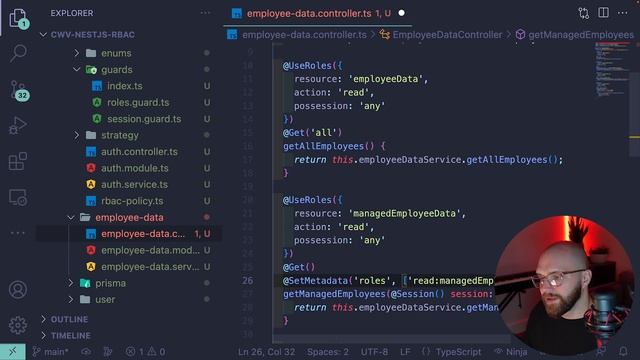The image size is (640, 360).
Task: Expand the user folder
Action: 105,300
